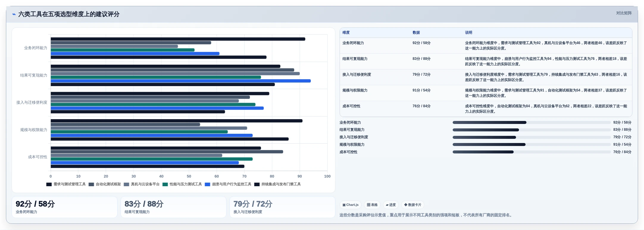
Task: Select the 结果可复现能力 table row cell
Action: point(355,59)
